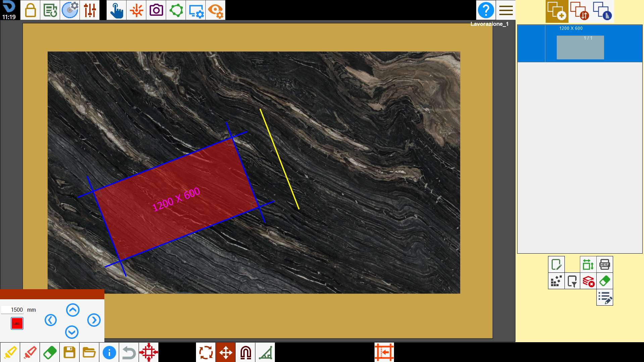This screenshot has width=644, height=362.
Task: Toggle the eye view settings icon
Action: 215,10
